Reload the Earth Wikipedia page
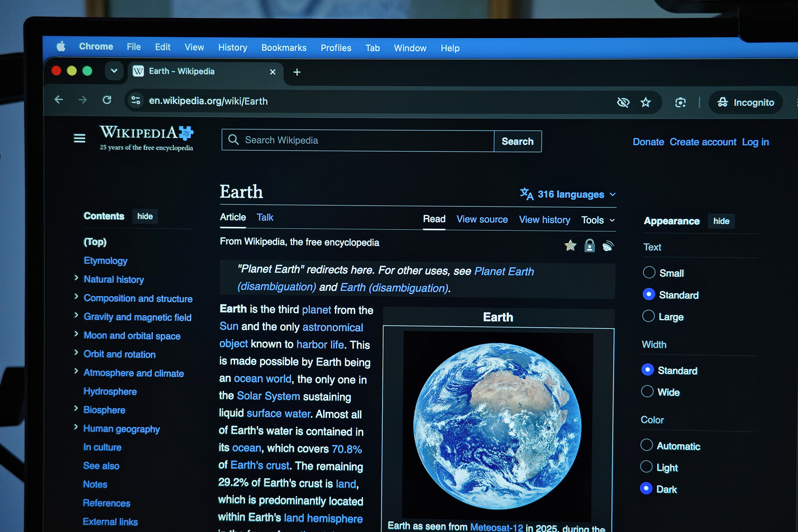This screenshot has width=798, height=532. (107, 100)
